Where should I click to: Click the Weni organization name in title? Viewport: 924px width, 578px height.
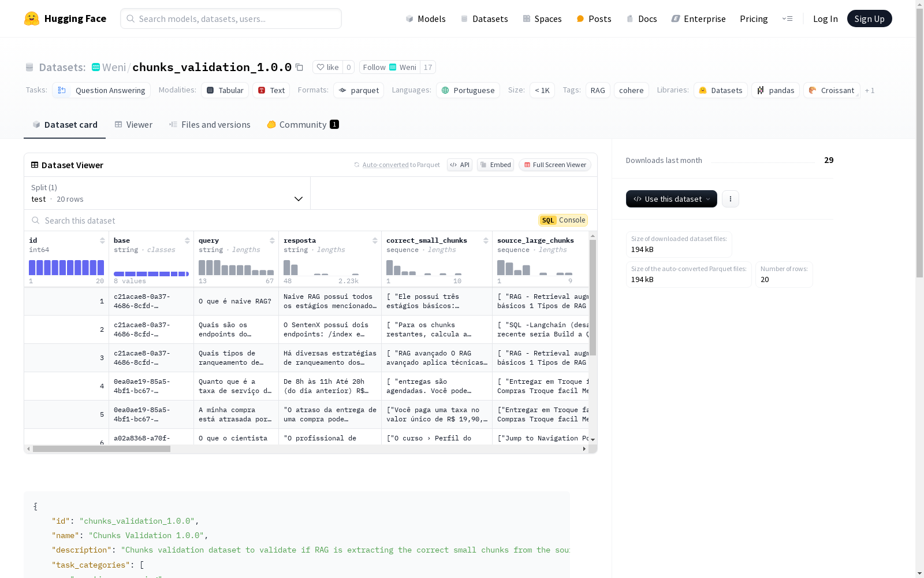point(114,67)
